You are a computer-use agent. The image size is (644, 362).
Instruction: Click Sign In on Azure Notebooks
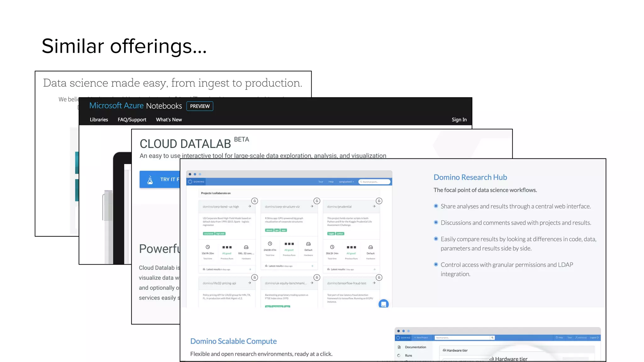point(459,120)
